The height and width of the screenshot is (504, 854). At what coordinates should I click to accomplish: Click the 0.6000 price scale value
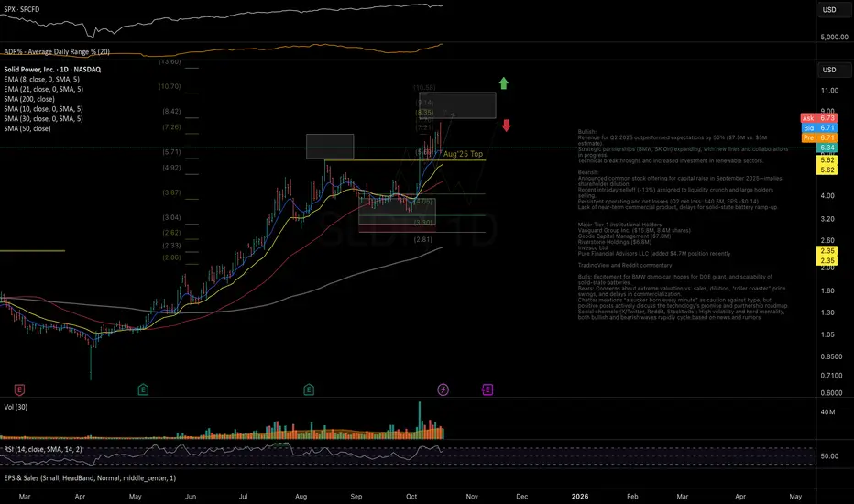(x=831, y=393)
